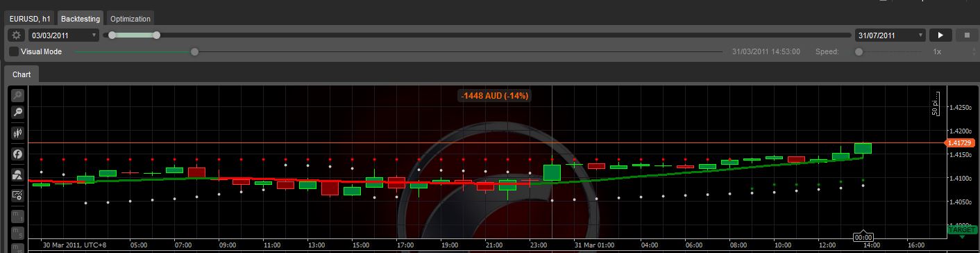The width and height of the screenshot is (980, 253).
Task: Open the chart objects shapes icon
Action: point(17,174)
